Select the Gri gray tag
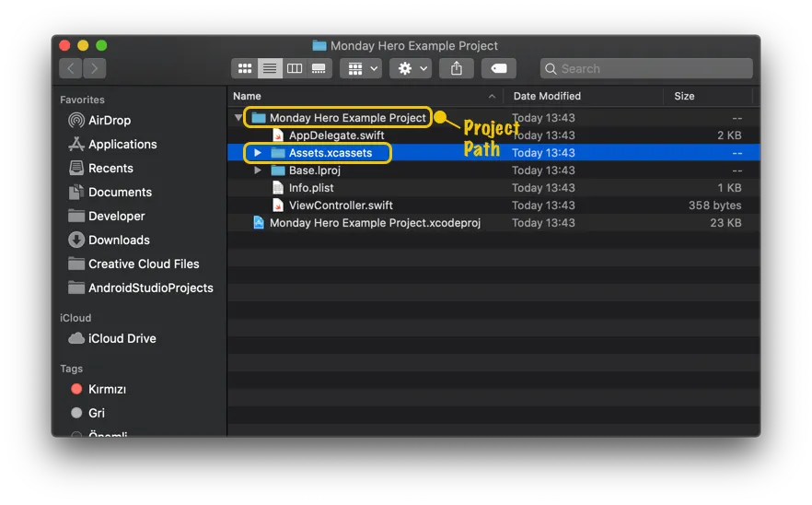Image resolution: width=812 pixels, height=505 pixels. click(88, 413)
